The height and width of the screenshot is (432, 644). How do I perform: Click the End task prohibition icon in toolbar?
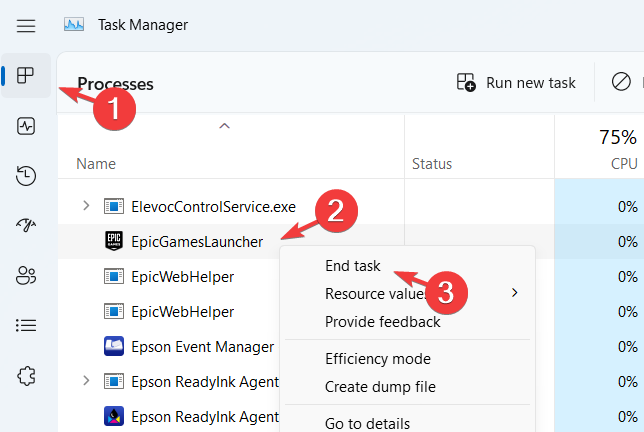coord(621,82)
